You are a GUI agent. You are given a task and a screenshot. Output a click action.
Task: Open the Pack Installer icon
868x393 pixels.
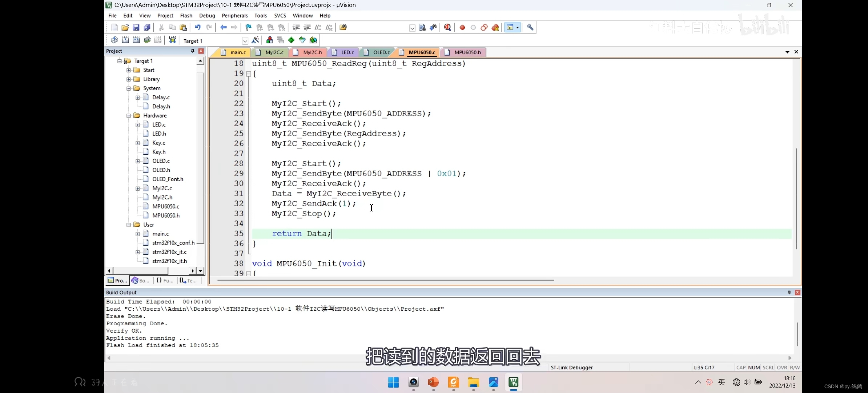coord(313,40)
